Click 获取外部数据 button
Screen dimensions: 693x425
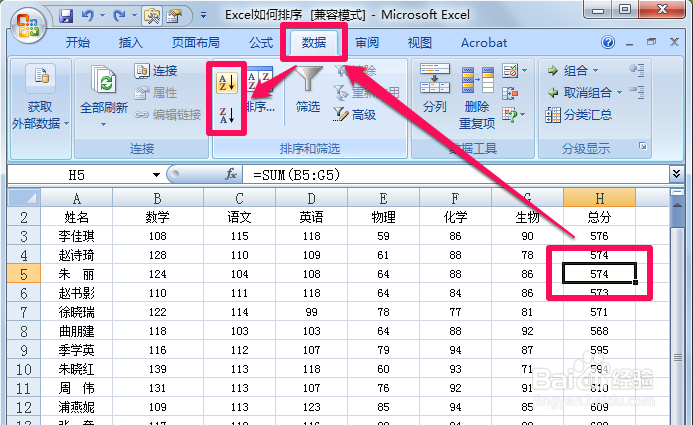pos(40,98)
